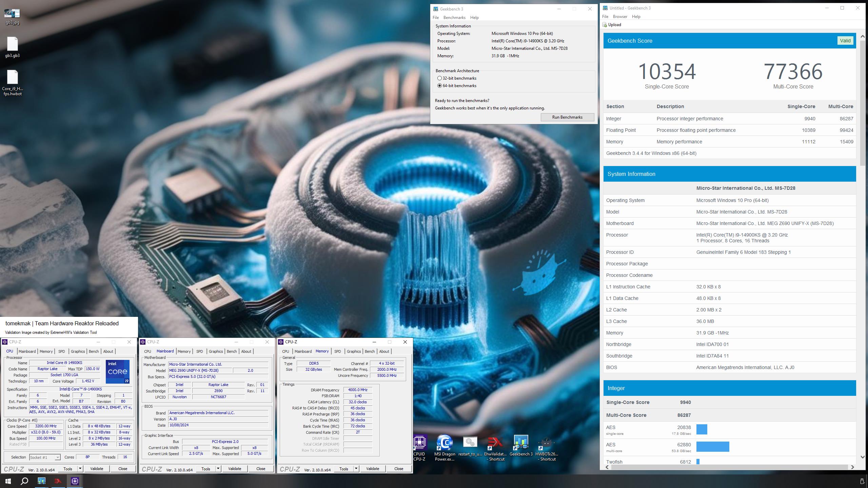Open the Socket #1 selection dropdown
Image resolution: width=868 pixels, height=488 pixels.
(45, 457)
